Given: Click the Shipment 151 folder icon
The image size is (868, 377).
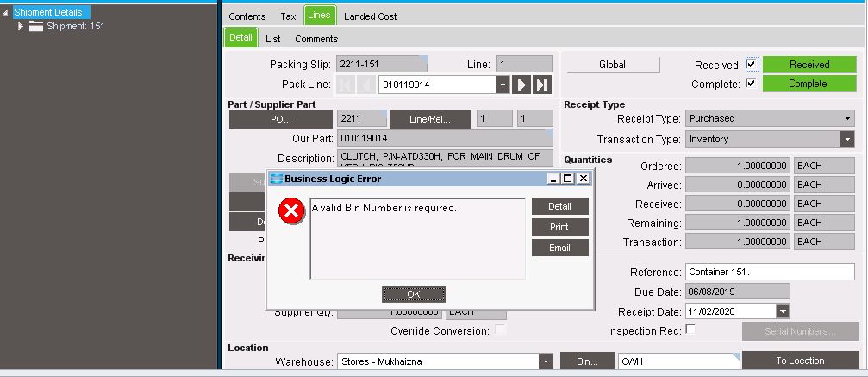Looking at the screenshot, I should [x=36, y=26].
